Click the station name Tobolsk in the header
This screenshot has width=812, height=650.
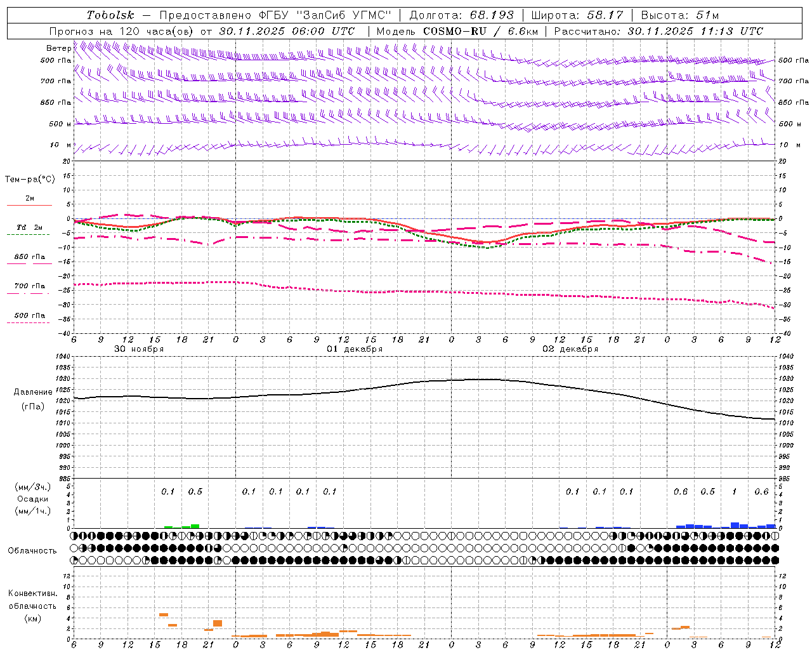110,15
